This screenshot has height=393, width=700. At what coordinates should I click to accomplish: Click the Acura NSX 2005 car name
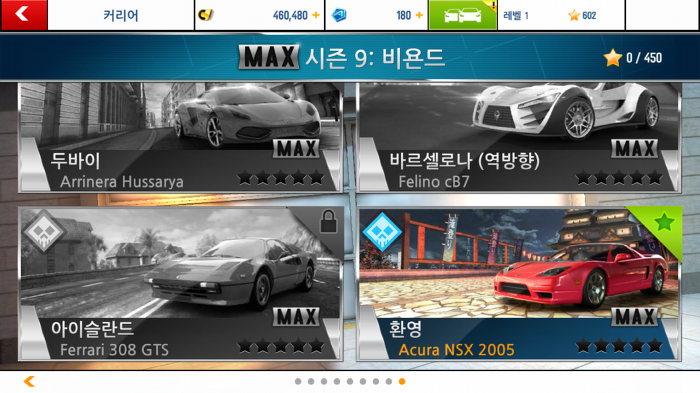pos(456,350)
